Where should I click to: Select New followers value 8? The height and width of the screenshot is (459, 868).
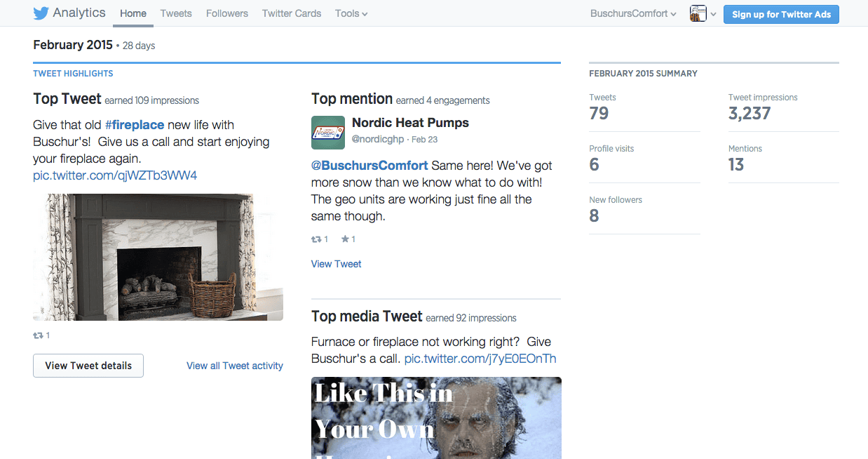click(x=595, y=216)
